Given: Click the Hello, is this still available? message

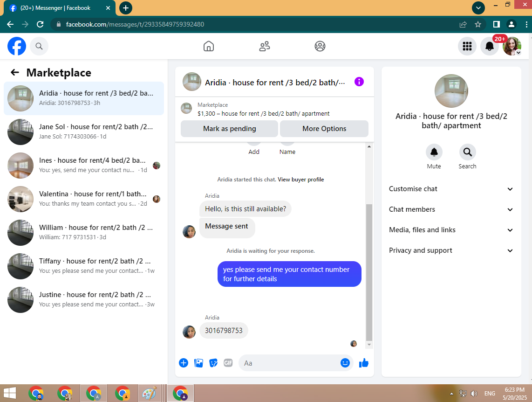Looking at the screenshot, I should 246,209.
